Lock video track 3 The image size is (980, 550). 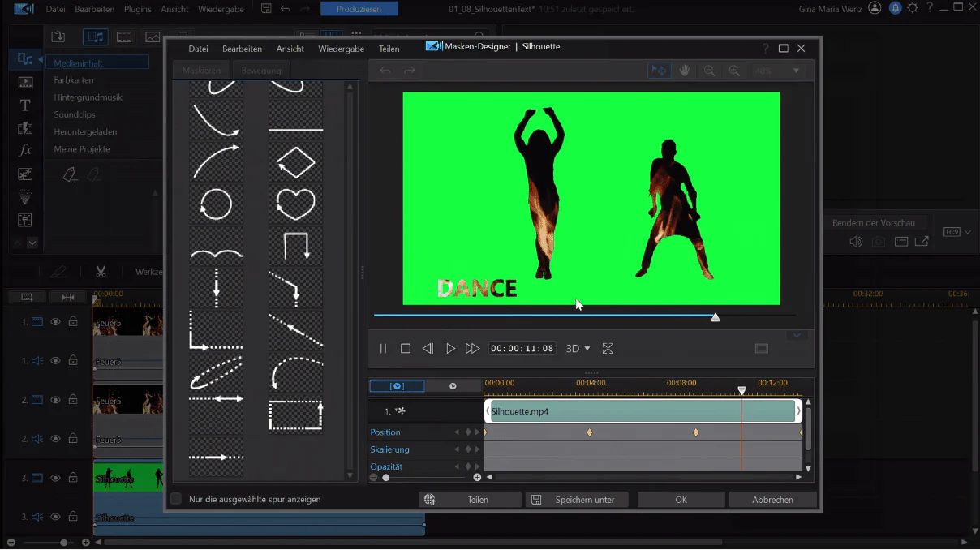click(x=73, y=477)
